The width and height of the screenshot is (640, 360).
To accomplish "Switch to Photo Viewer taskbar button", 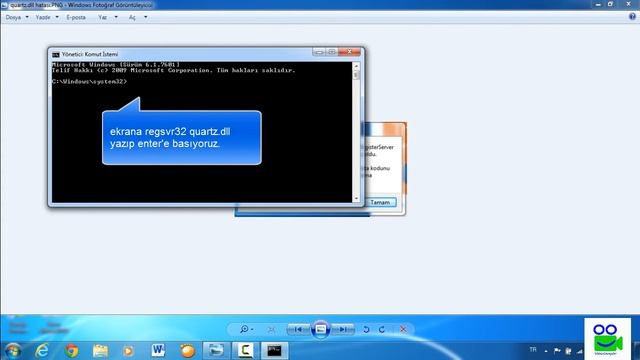I will point(216,351).
